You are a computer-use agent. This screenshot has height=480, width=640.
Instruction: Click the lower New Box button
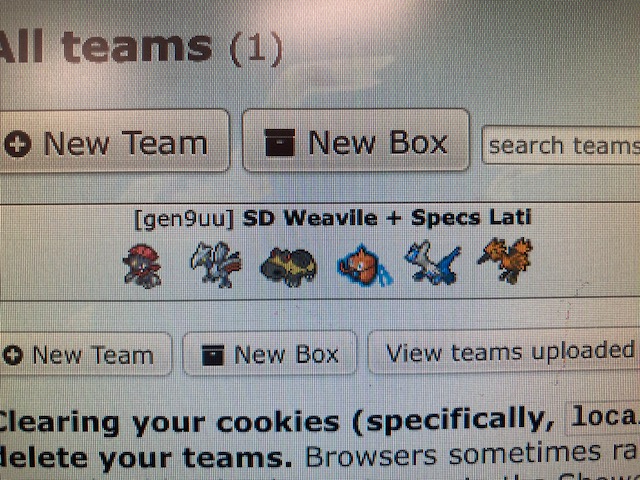(x=269, y=353)
